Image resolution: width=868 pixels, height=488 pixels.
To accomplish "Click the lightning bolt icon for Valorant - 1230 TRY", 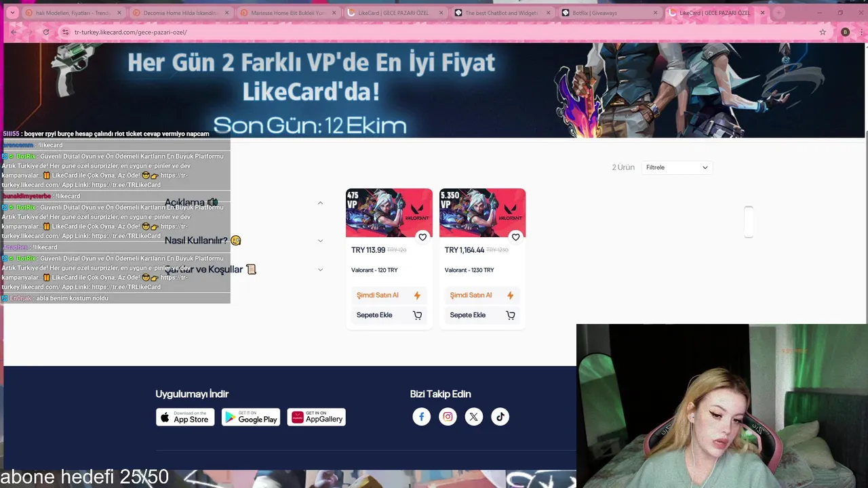I will tap(510, 296).
